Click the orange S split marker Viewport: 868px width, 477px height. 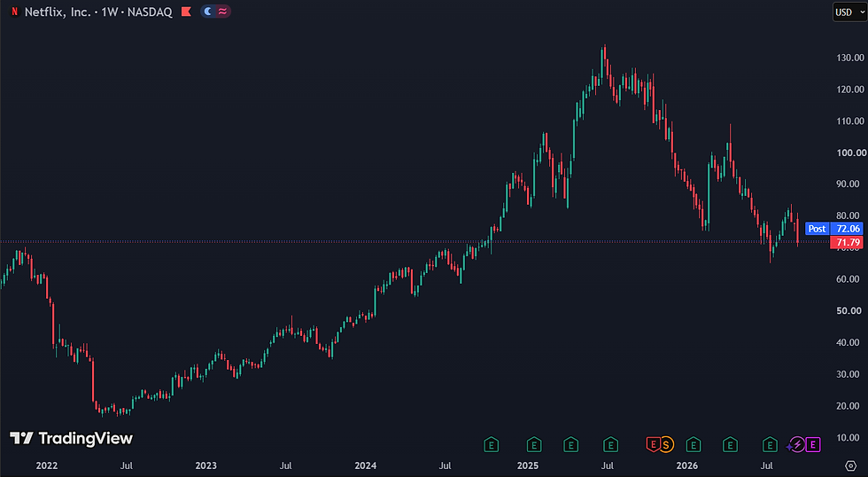[x=666, y=444]
